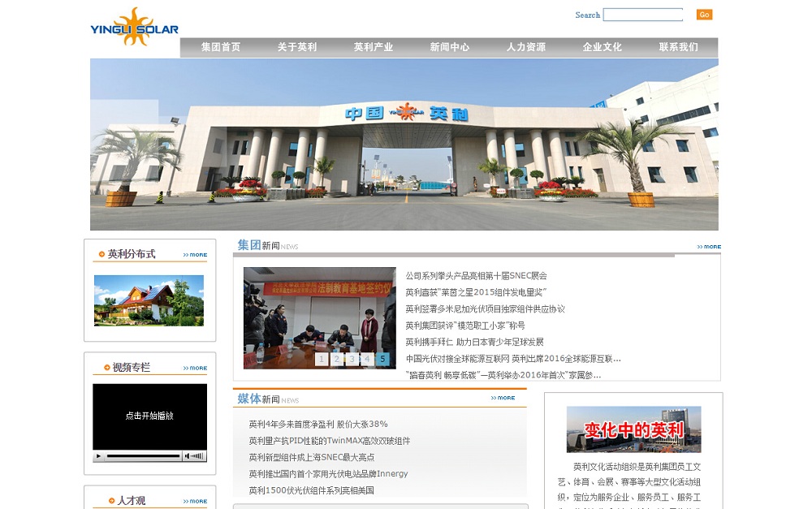Image resolution: width=812 pixels, height=509 pixels.
Task: Click 点击开始播放 on the video player
Action: (149, 416)
